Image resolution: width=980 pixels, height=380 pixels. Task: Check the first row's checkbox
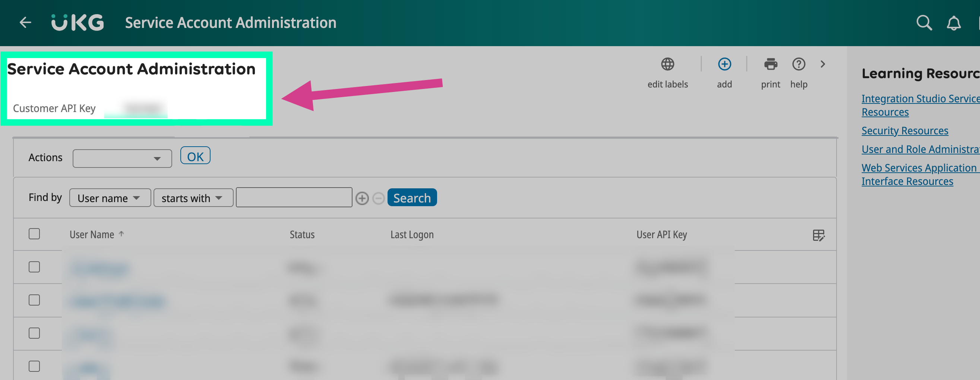pyautogui.click(x=34, y=267)
